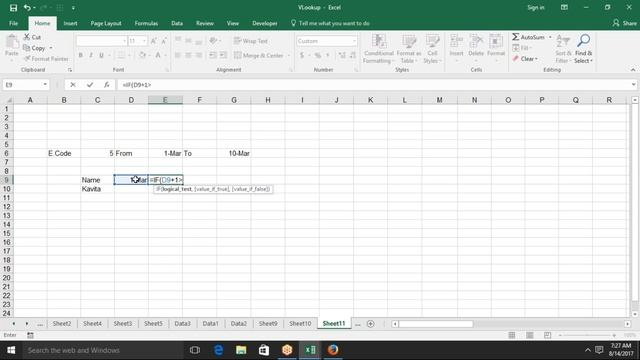Click the Fill command
This screenshot has width=640, height=360.
pyautogui.click(x=521, y=48)
